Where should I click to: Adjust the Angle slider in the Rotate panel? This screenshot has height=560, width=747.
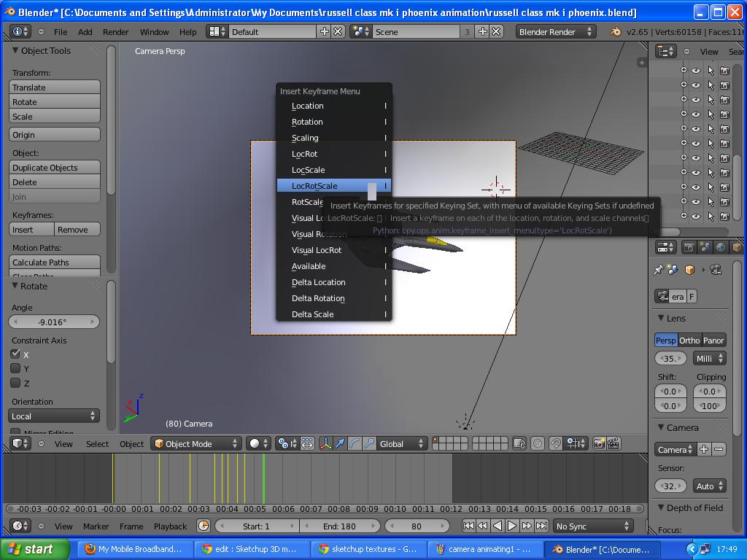[53, 322]
